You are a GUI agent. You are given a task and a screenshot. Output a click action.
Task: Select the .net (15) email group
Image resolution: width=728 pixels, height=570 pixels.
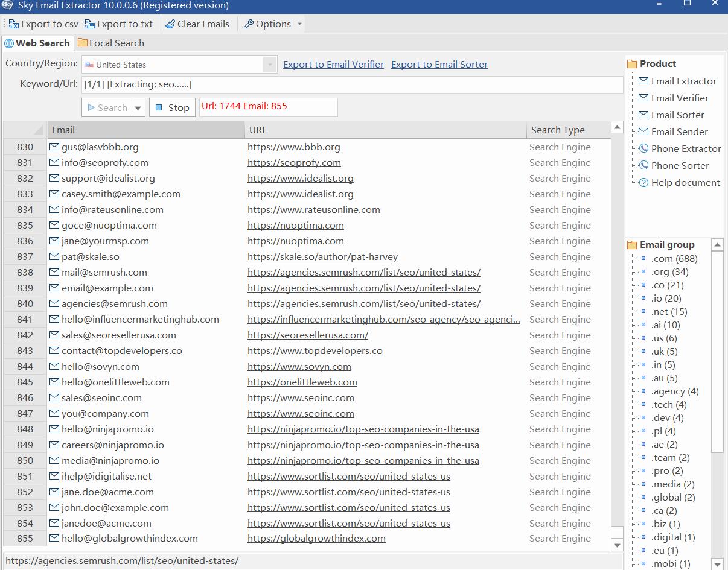tap(669, 311)
